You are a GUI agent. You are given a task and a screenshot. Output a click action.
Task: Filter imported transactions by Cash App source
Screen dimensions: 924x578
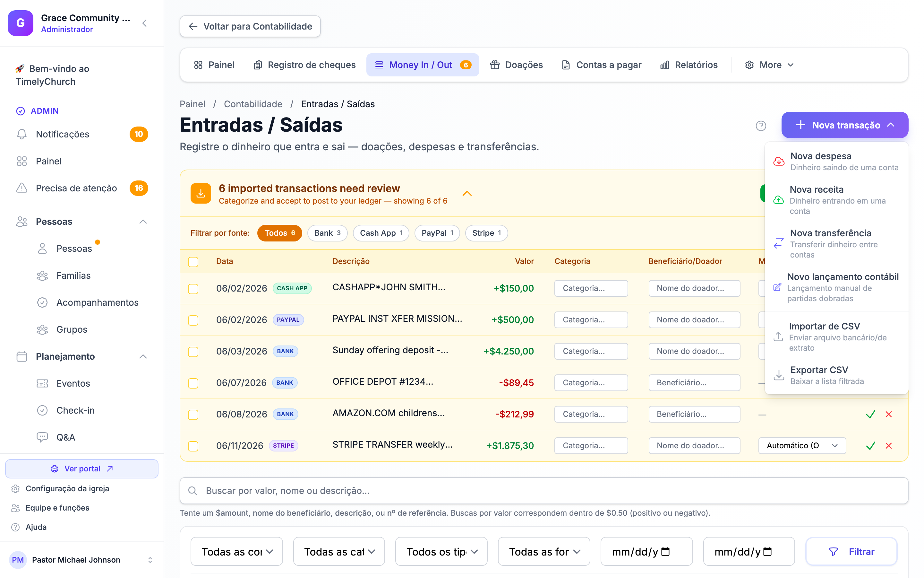click(x=381, y=233)
